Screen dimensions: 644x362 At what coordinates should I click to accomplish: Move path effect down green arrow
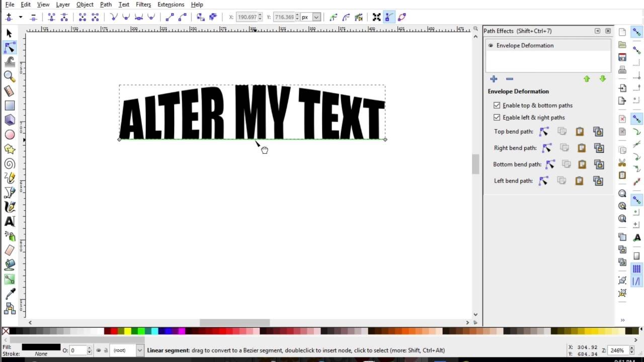603,79
